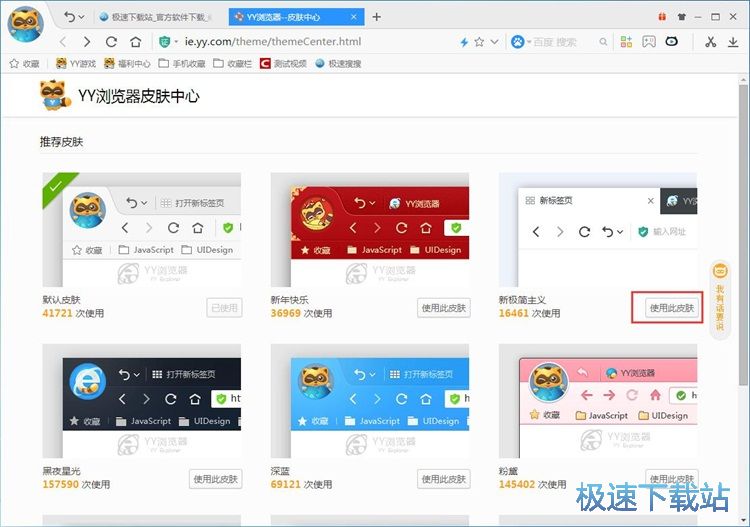Open a new tab with the plus button
The image size is (750, 527).
pos(377,17)
